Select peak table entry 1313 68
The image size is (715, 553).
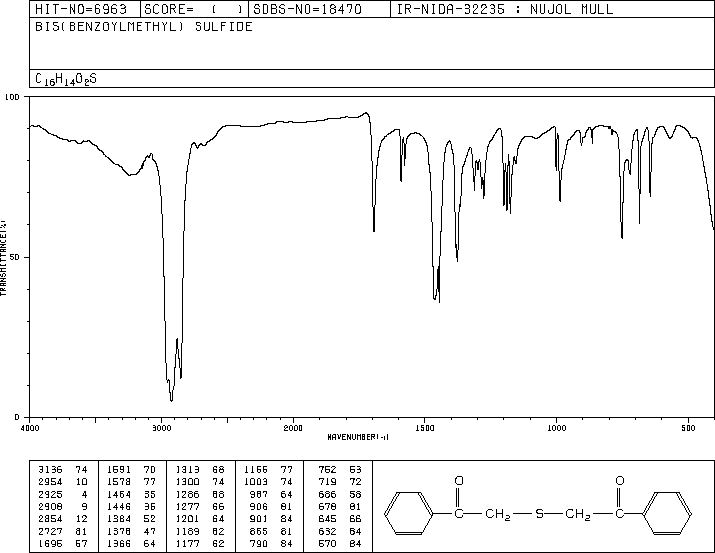point(200,470)
